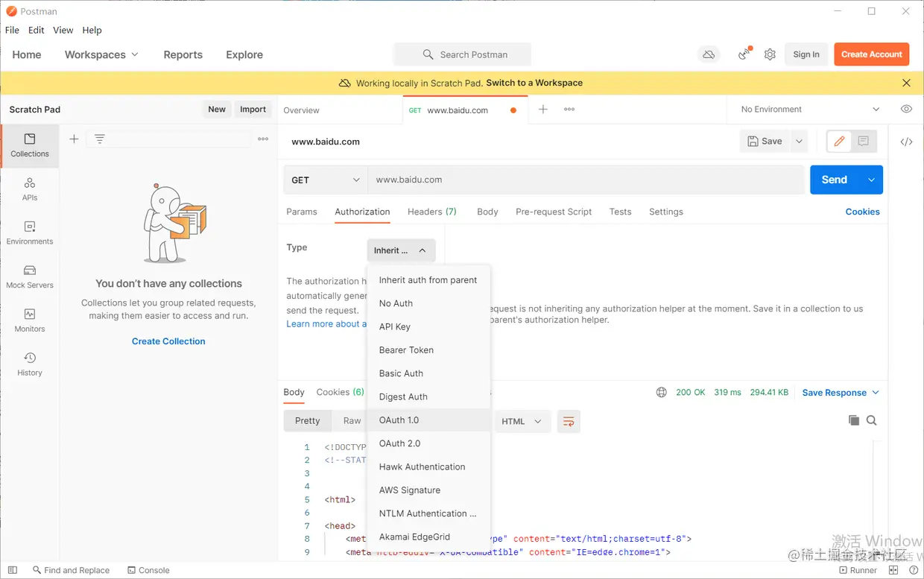The height and width of the screenshot is (579, 924).
Task: Click the Create Account button
Action: (x=872, y=54)
